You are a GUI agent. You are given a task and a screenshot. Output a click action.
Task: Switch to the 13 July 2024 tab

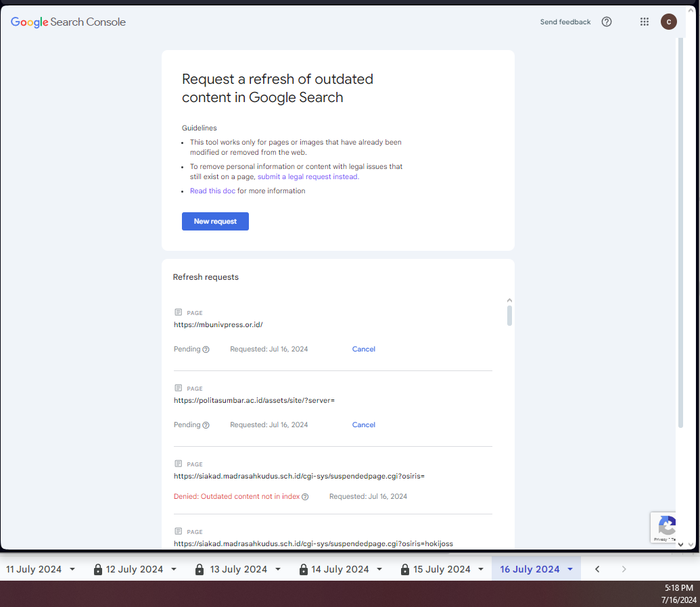[238, 569]
